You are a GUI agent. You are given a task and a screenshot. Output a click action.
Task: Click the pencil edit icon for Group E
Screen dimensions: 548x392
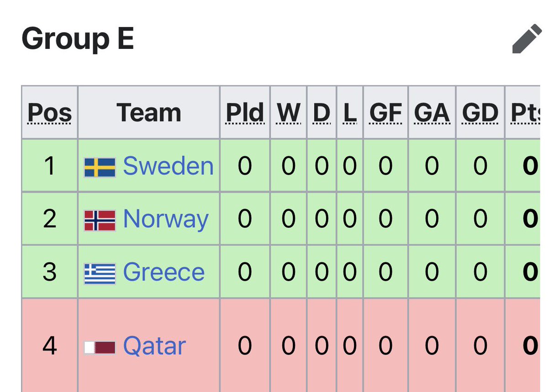(x=527, y=40)
